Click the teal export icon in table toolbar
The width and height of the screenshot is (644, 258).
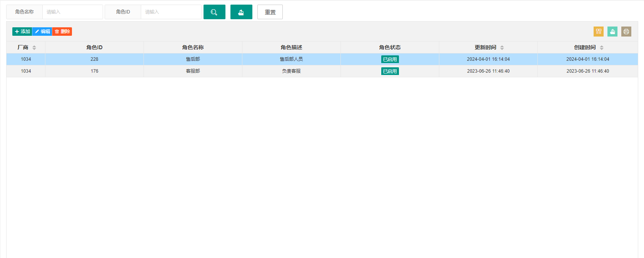coord(612,32)
